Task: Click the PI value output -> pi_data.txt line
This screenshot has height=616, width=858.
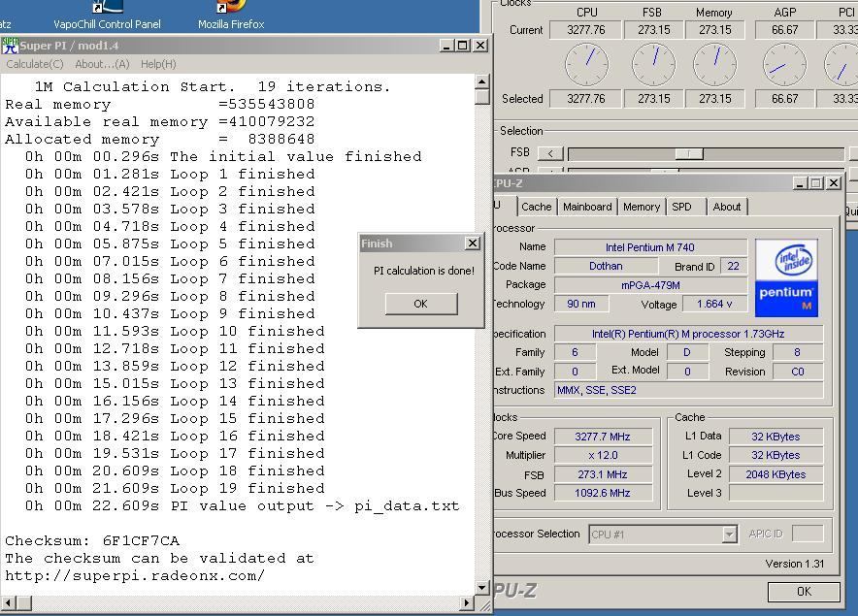Action: (242, 506)
